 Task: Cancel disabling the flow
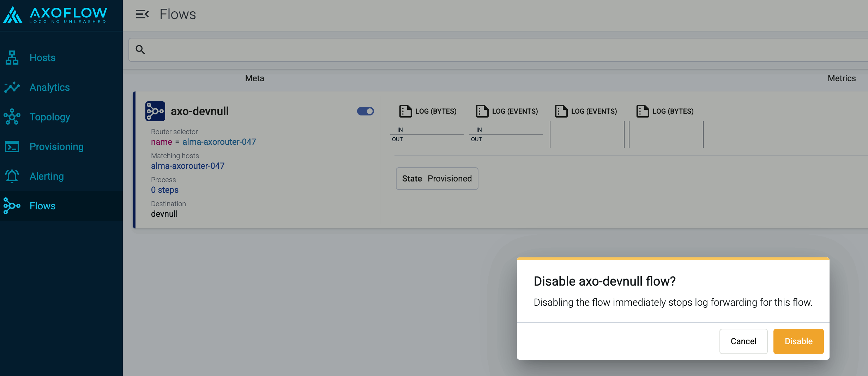(x=743, y=341)
